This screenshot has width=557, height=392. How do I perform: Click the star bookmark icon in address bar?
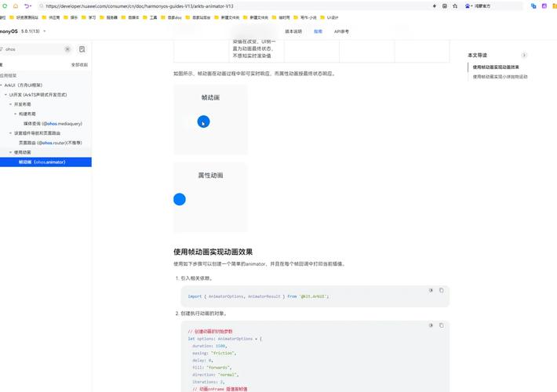(x=455, y=6)
